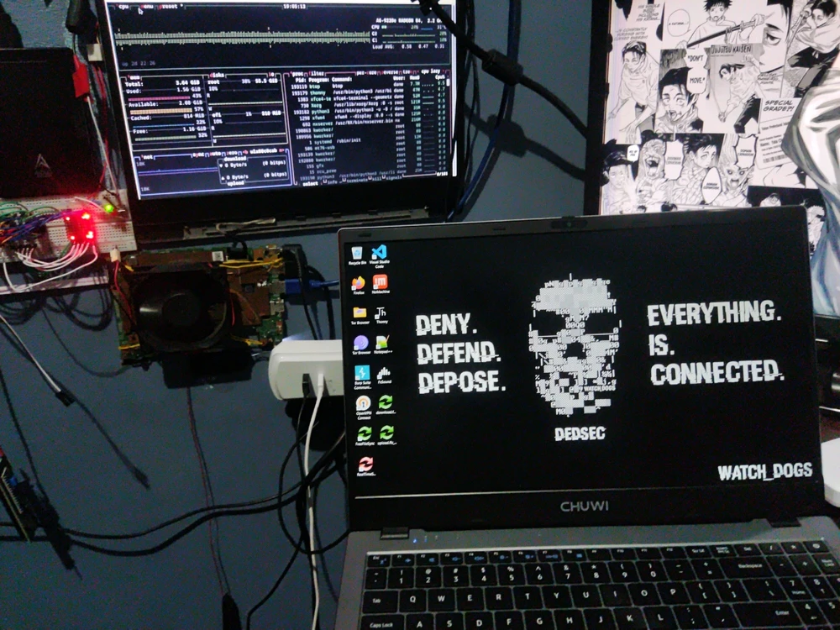Click the Command column header in btop
The width and height of the screenshot is (840, 630).
(343, 79)
